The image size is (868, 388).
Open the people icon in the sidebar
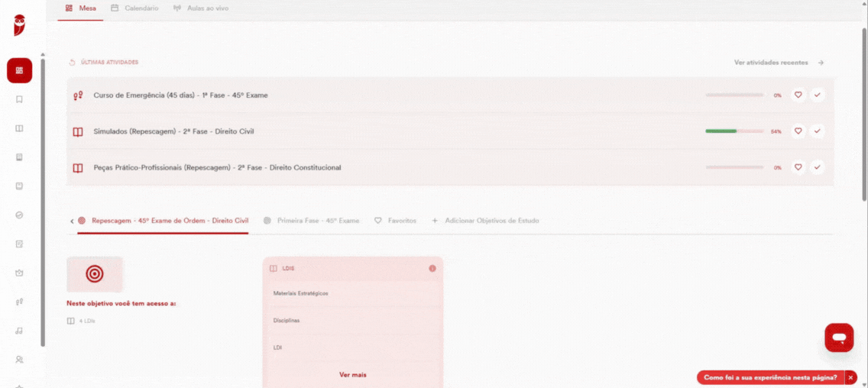[19, 359]
